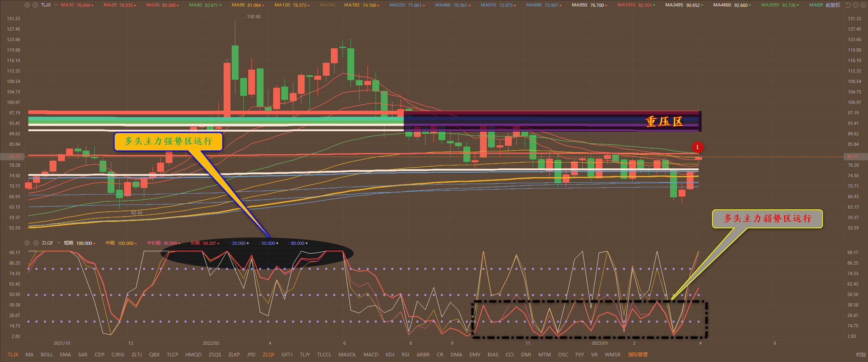Open settings gear for ZLQF sub-chart indicator
Image resolution: width=868 pixels, height=362 pixels.
click(27, 243)
